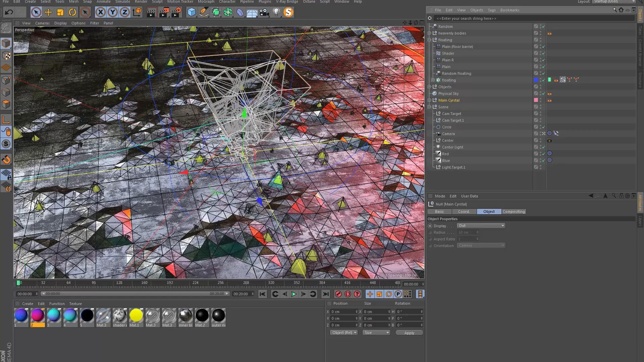Select the Move tool in top toolbar
The image size is (644, 362).
tap(48, 12)
